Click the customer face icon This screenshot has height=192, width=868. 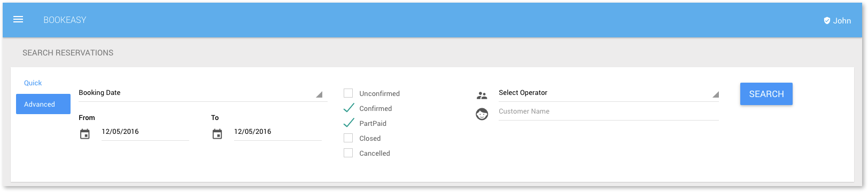point(482,114)
